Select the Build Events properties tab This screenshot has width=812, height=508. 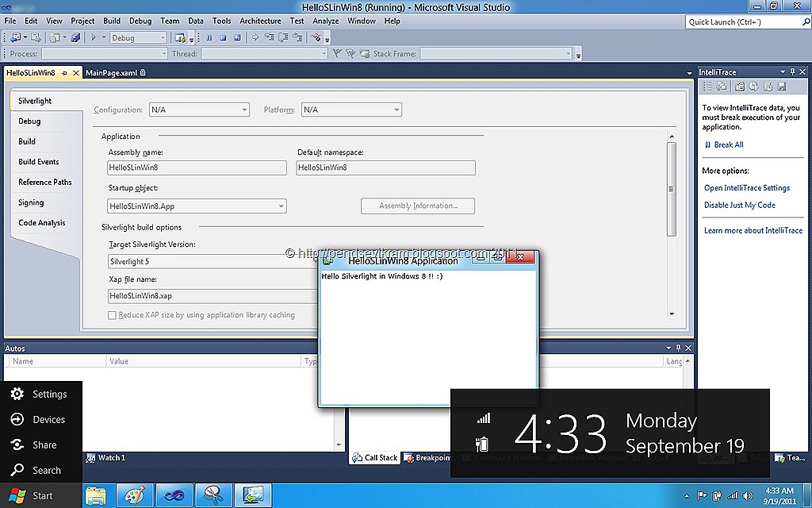38,162
